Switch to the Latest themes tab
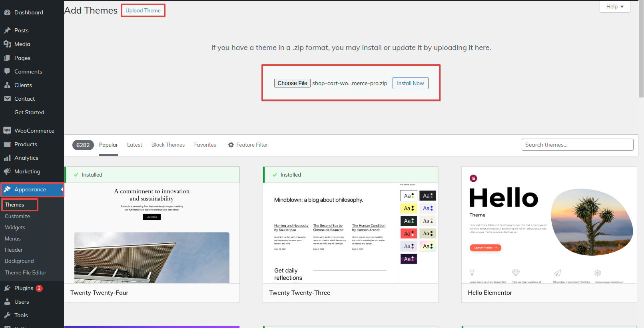The width and height of the screenshot is (644, 328). (x=135, y=145)
